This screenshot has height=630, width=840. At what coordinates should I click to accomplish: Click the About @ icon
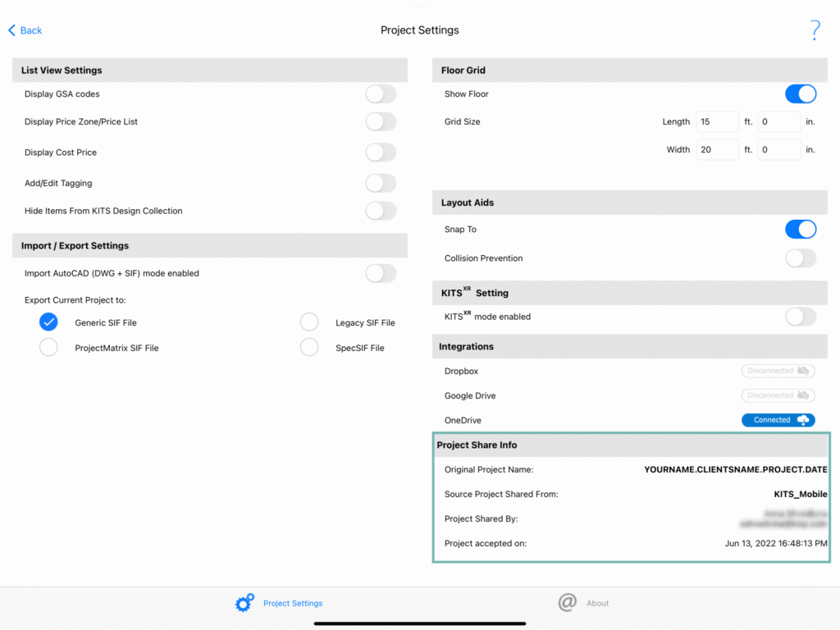click(568, 602)
